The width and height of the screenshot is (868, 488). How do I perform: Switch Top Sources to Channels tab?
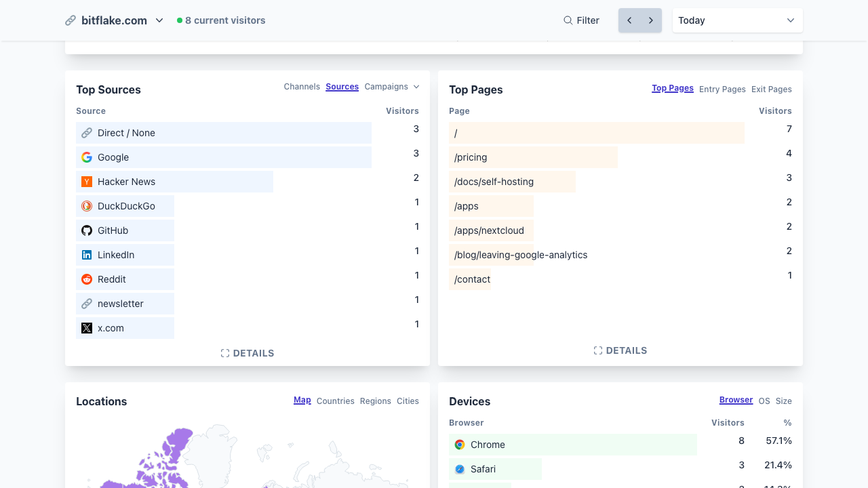coord(302,87)
